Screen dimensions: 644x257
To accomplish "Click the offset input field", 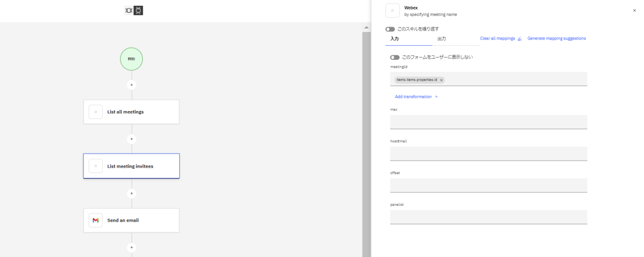I will 488,185.
